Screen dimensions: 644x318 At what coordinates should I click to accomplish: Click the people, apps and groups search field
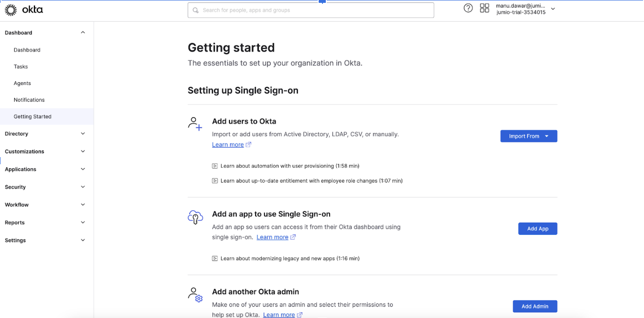click(311, 10)
